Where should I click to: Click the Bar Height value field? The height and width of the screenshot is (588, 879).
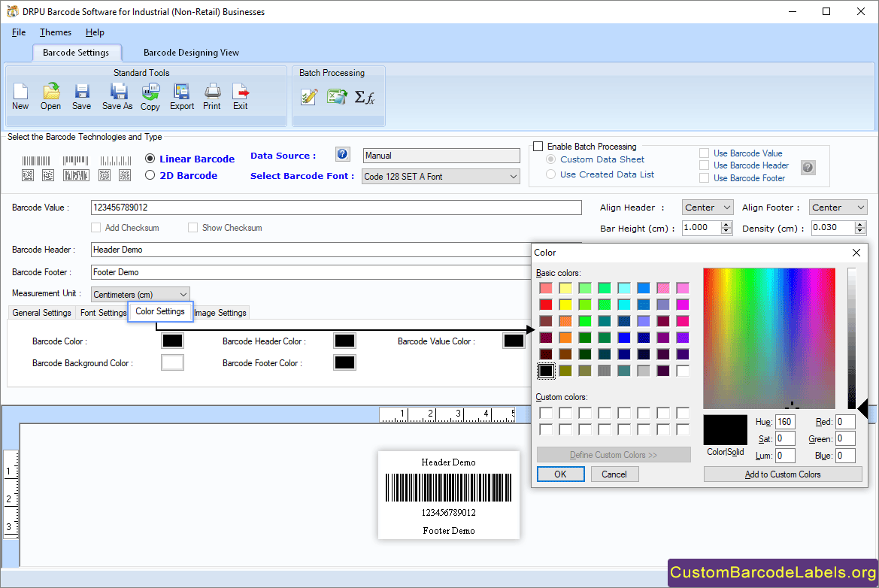coord(702,228)
